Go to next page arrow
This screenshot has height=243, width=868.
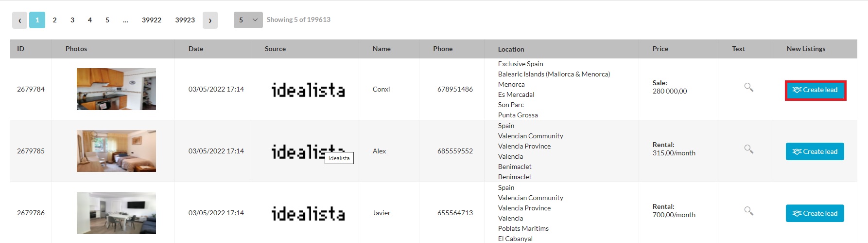(x=210, y=20)
